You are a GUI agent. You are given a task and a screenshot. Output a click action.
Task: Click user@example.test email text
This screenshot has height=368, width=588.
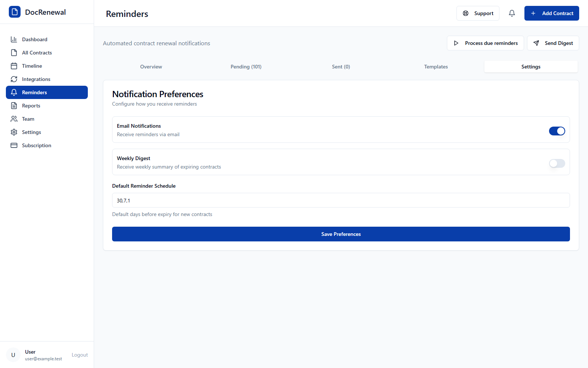(43, 359)
